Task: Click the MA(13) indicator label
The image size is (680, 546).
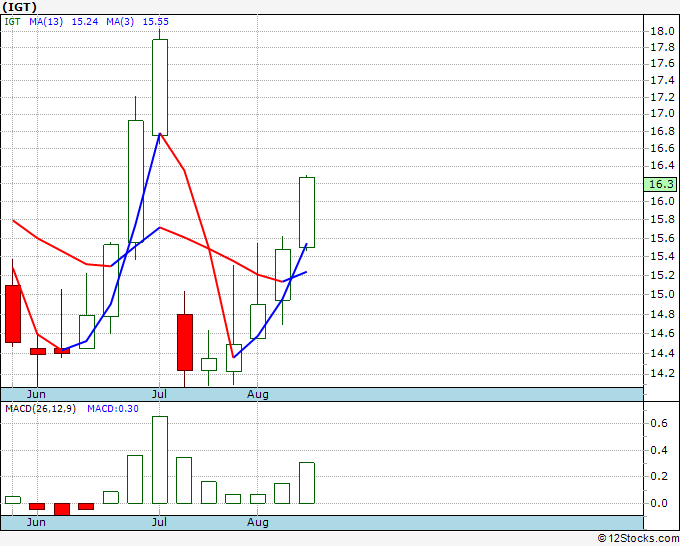Action: (46, 22)
